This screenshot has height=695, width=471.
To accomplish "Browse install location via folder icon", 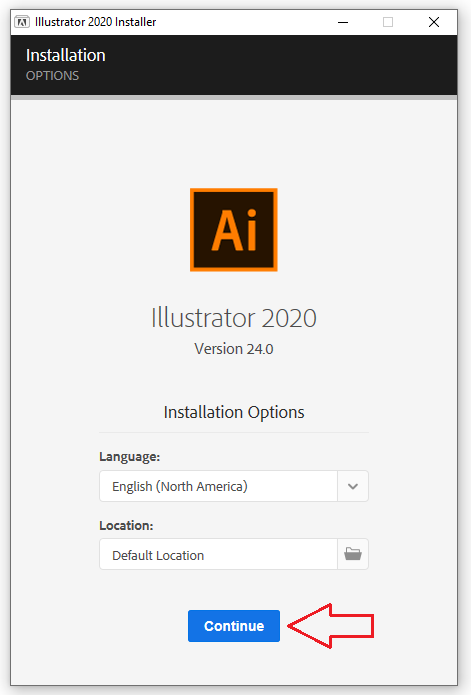I will click(353, 554).
